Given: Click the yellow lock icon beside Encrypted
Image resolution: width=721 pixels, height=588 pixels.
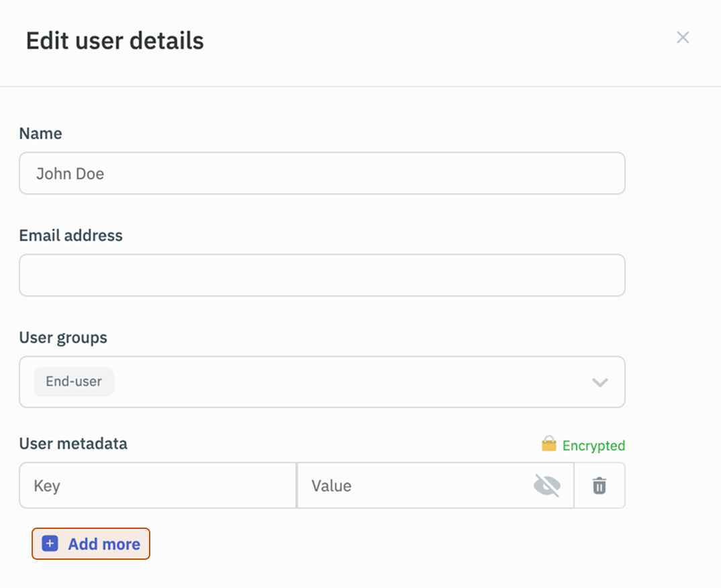Looking at the screenshot, I should click(549, 444).
